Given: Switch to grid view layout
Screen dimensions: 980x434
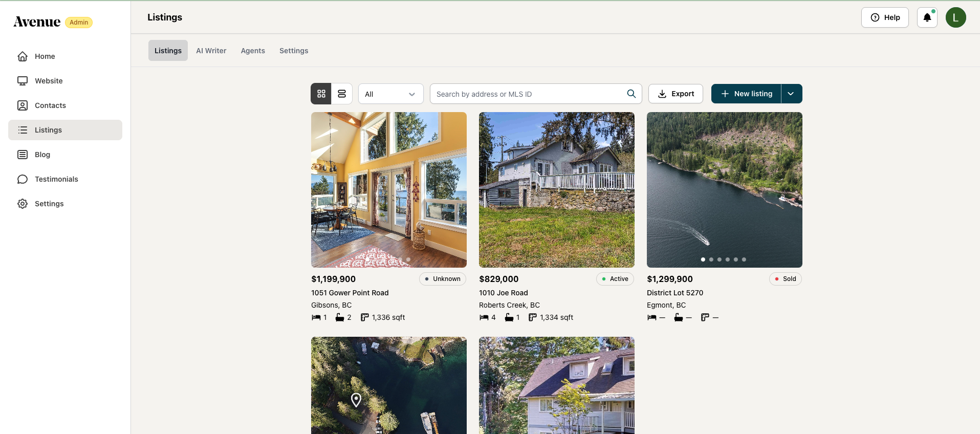Looking at the screenshot, I should pyautogui.click(x=321, y=94).
